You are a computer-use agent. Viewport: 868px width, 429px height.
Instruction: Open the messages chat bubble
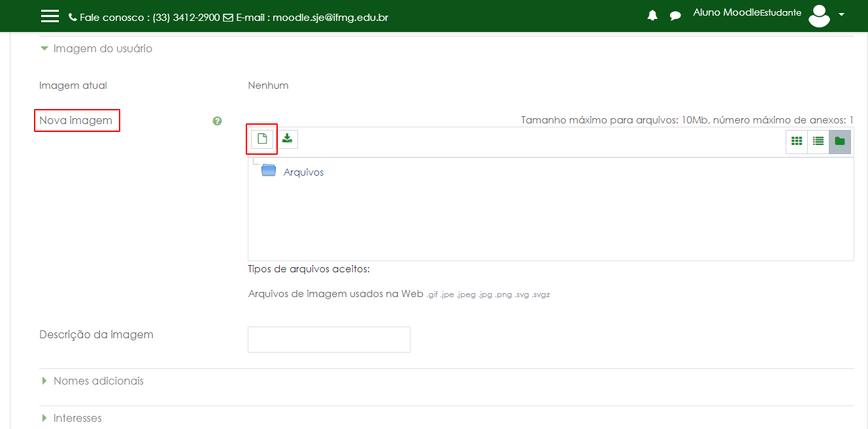[675, 16]
